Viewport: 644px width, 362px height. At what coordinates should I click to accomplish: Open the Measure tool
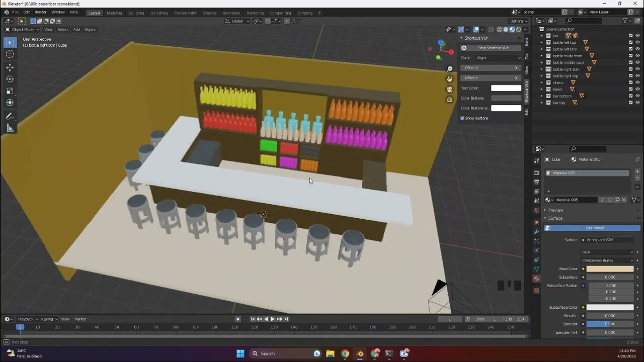point(10,128)
